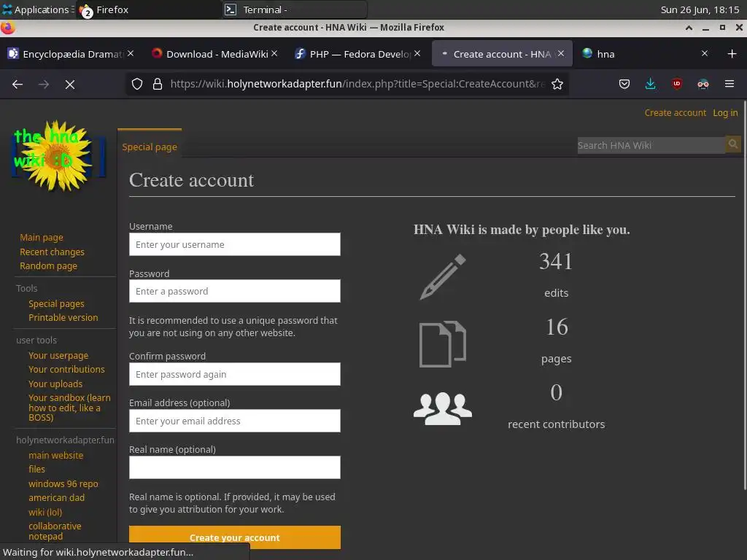Click the pages documents icon
Image resolution: width=747 pixels, height=560 pixels.
click(443, 344)
